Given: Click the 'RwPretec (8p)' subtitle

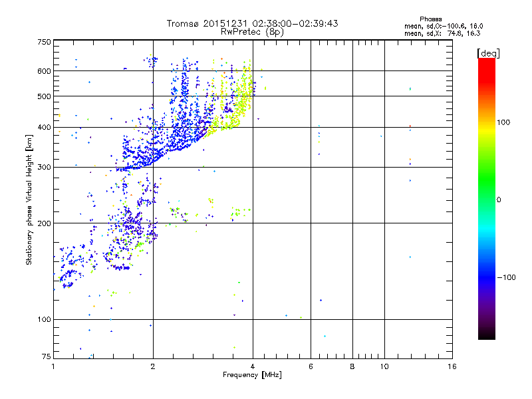Looking at the screenshot, I should coord(252,32).
